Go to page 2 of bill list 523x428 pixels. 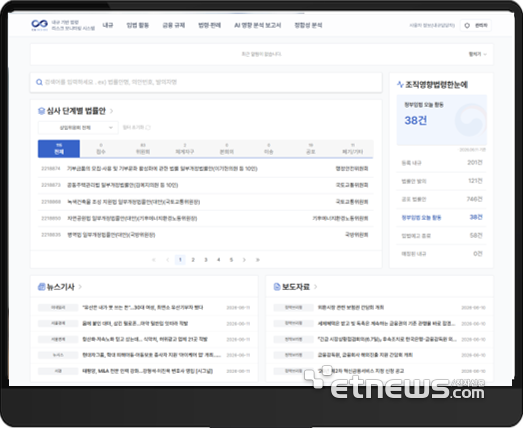pos(193,260)
